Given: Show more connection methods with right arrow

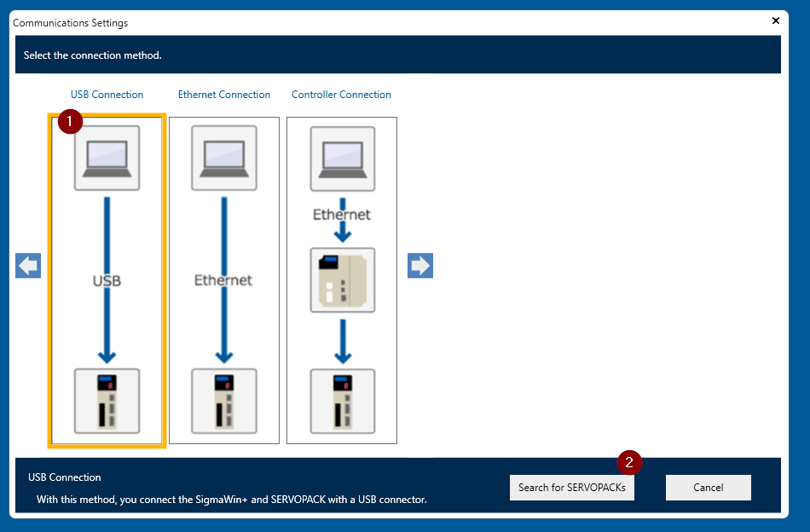Looking at the screenshot, I should pyautogui.click(x=420, y=265).
